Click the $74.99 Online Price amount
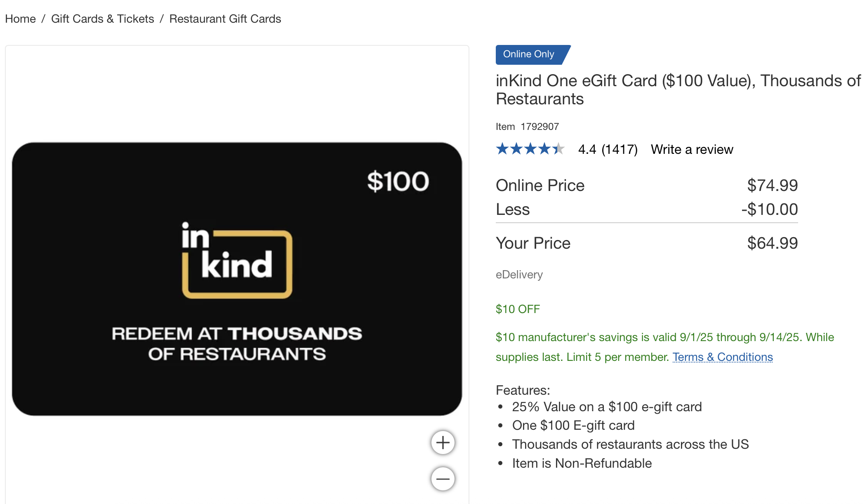This screenshot has height=504, width=867. pos(772,186)
